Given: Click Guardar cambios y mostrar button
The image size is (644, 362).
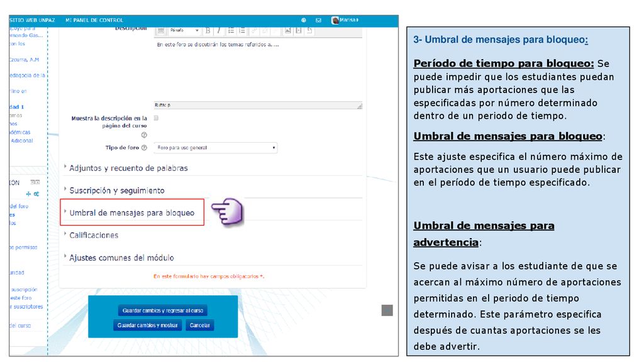Looking at the screenshot, I should click(x=147, y=326).
